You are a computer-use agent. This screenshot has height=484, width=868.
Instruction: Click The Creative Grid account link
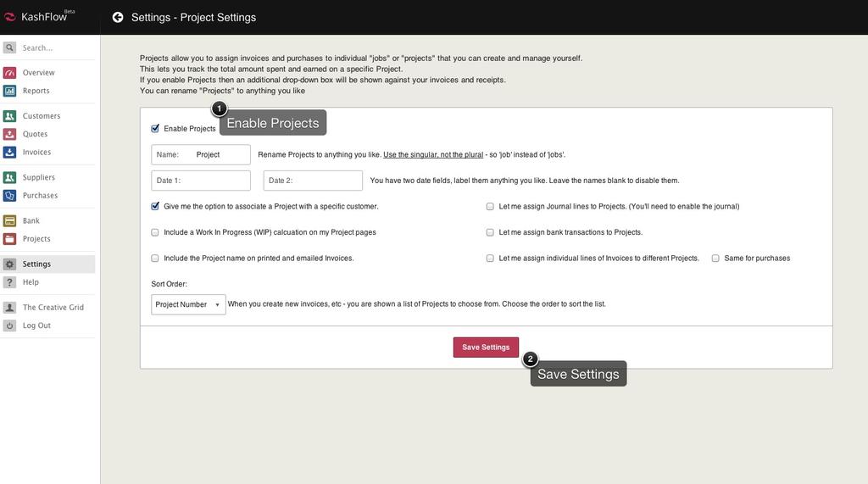coord(53,308)
